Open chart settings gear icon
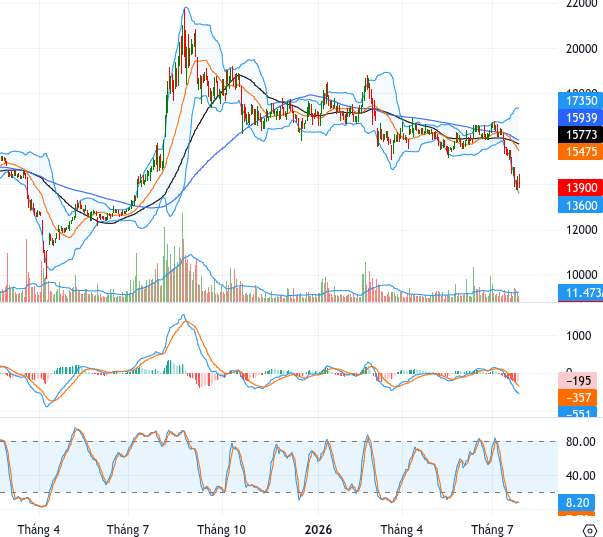603x537 pixels. (x=590, y=530)
